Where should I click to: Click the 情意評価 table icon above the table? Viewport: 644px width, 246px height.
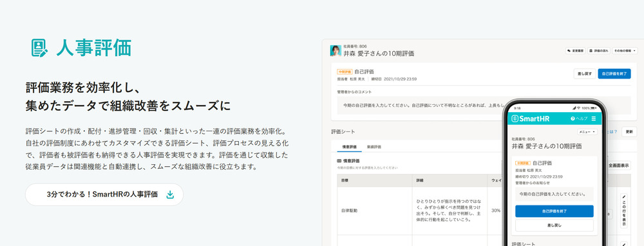(x=339, y=161)
